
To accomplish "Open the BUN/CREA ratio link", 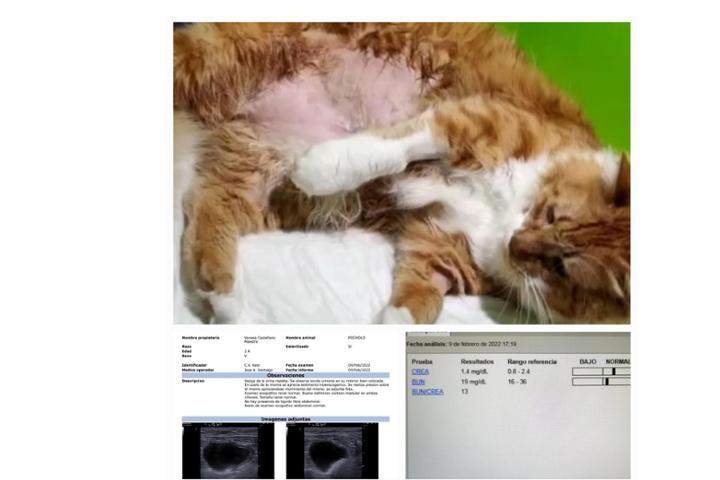I will coord(428,392).
